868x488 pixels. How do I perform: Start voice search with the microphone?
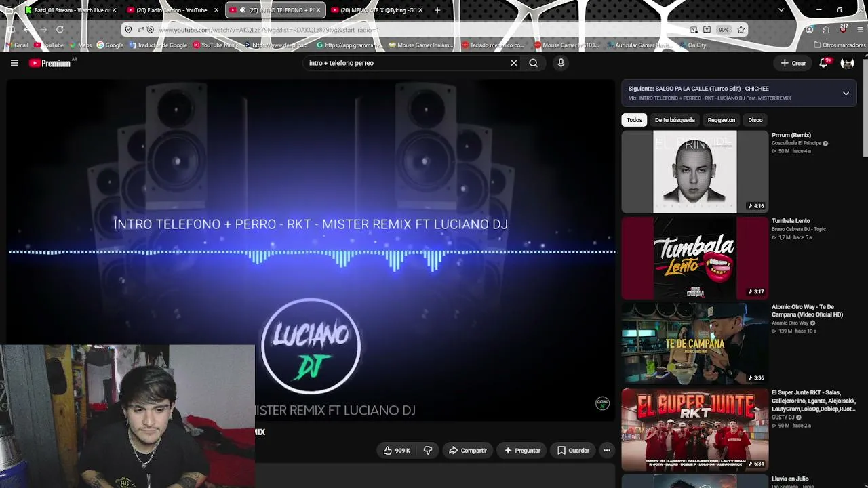point(561,63)
